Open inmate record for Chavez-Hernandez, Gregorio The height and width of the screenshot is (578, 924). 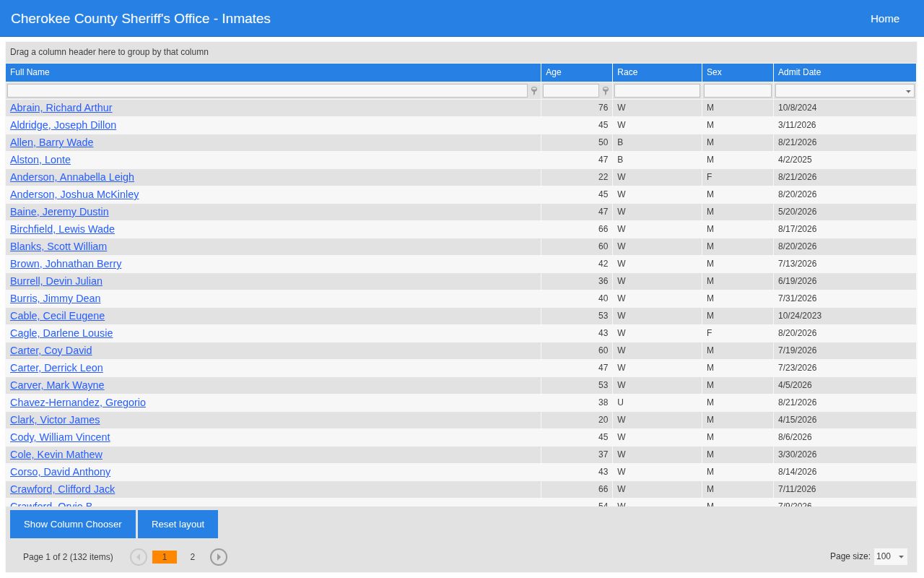(x=78, y=402)
